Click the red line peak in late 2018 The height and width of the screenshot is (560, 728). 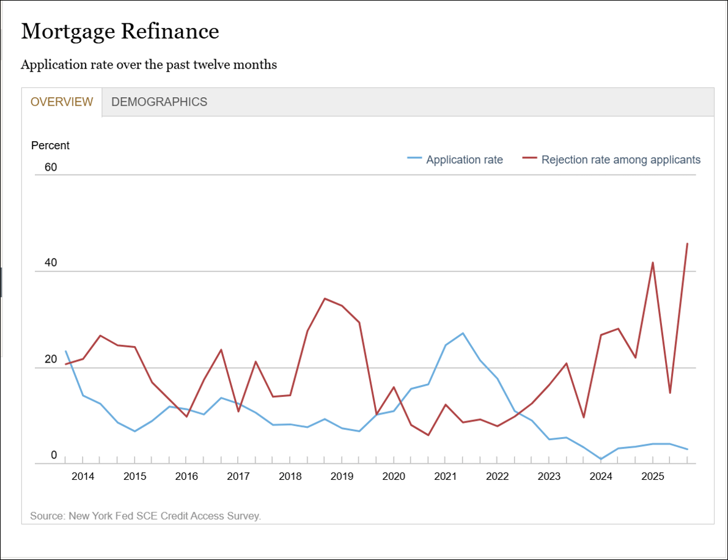point(325,298)
